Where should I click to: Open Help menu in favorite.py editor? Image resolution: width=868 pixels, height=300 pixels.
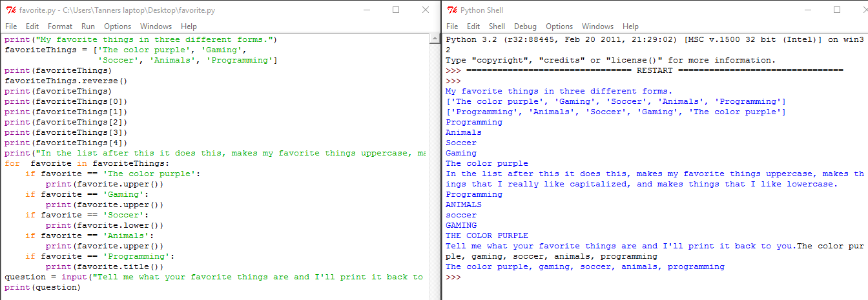[189, 26]
